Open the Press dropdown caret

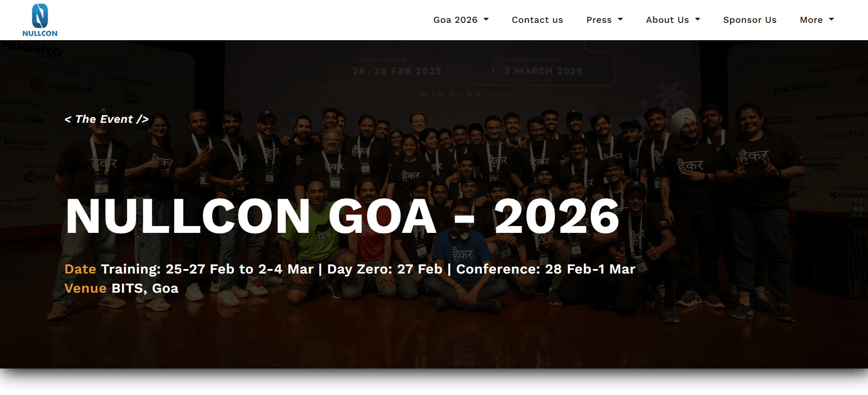pos(620,19)
